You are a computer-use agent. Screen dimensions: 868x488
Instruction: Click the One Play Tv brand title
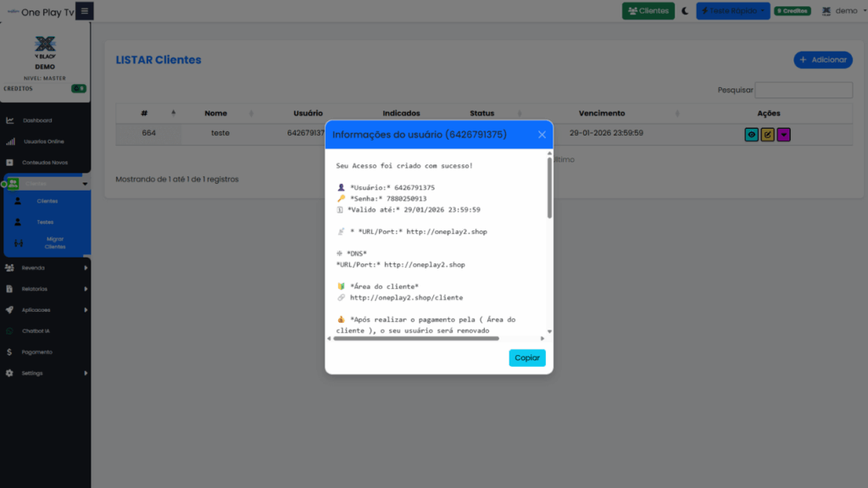click(47, 12)
